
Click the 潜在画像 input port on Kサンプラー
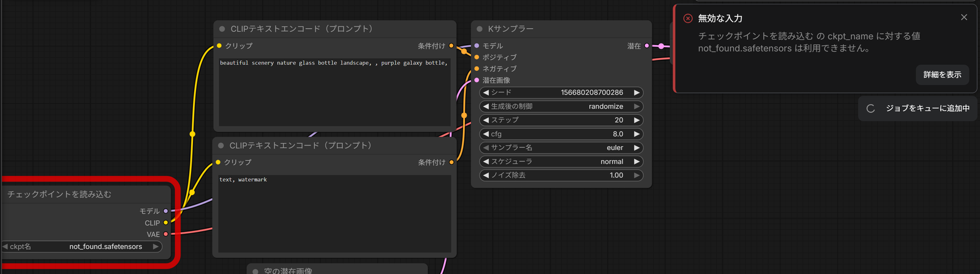(477, 80)
